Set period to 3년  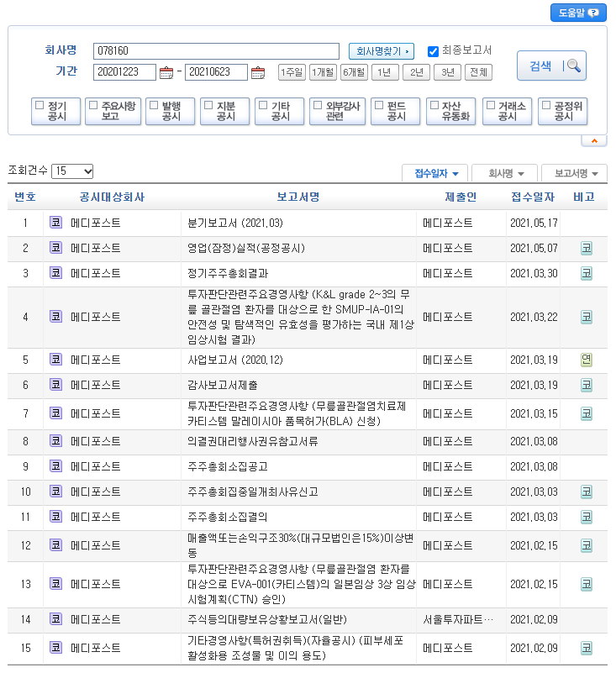pyautogui.click(x=447, y=72)
